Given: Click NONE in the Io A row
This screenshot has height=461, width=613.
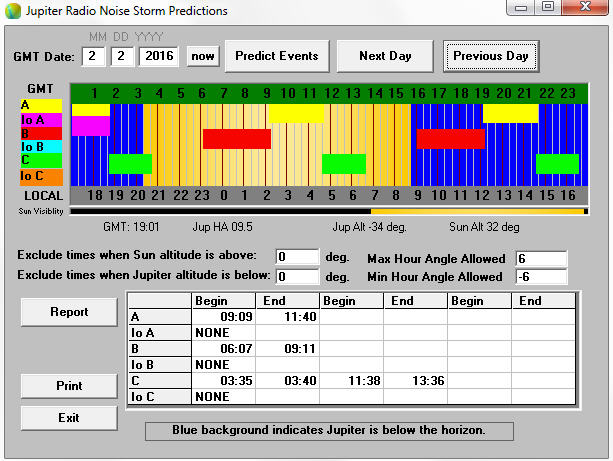Looking at the screenshot, I should (x=212, y=333).
